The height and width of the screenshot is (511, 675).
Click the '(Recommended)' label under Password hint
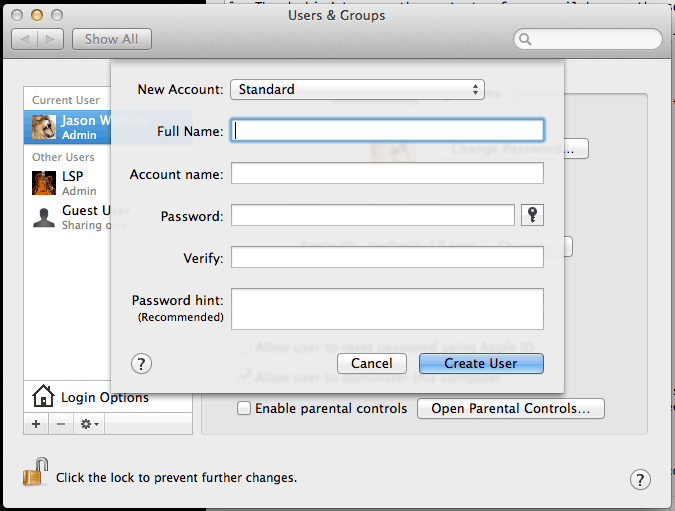(180, 317)
